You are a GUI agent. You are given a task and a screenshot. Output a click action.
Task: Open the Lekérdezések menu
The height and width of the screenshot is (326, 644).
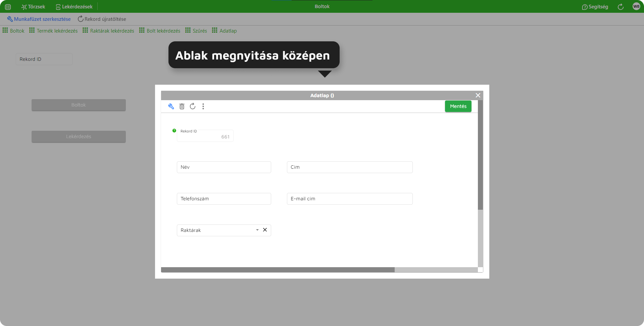(x=74, y=7)
